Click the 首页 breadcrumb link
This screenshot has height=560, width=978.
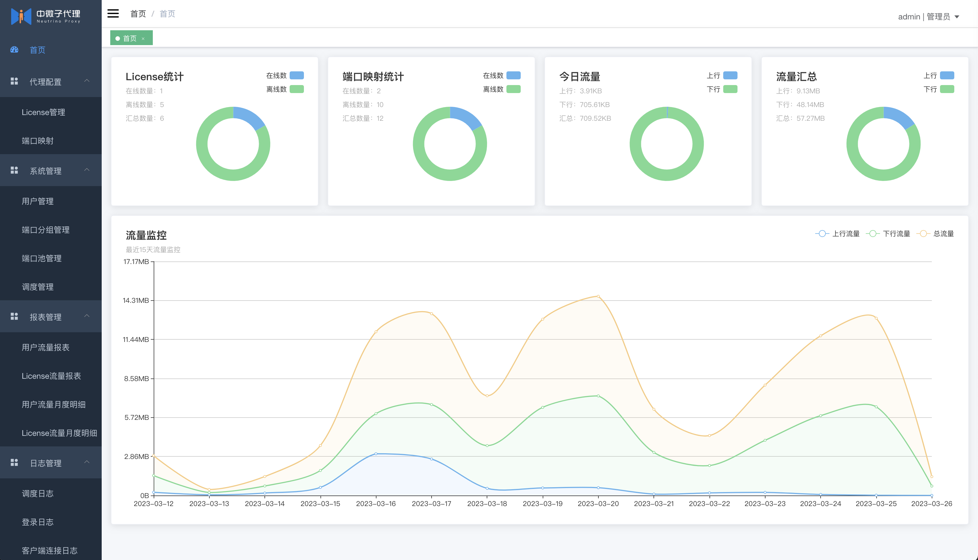coord(138,14)
